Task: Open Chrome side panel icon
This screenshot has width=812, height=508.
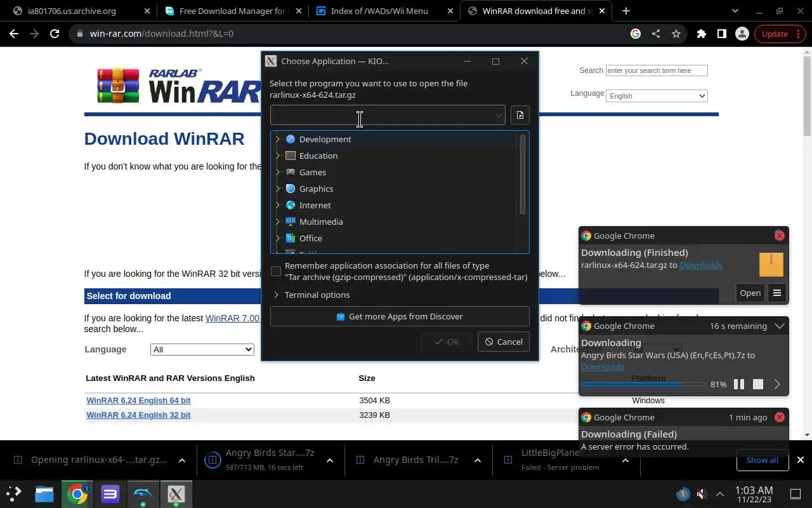Action: click(721, 34)
